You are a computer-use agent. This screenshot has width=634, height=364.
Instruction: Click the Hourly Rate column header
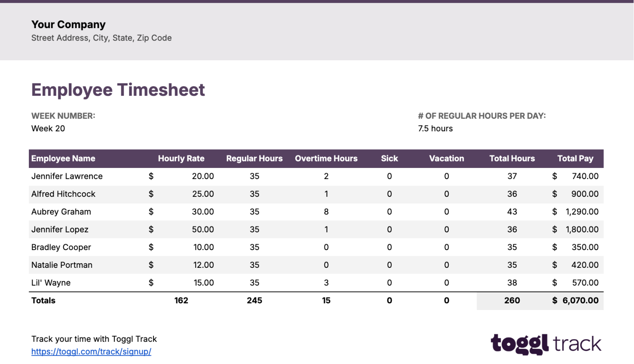181,158
